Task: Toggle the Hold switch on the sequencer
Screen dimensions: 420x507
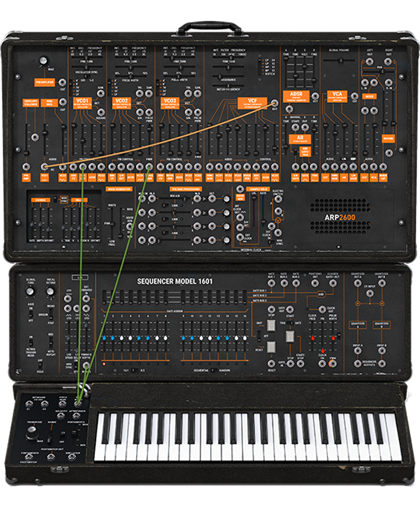Action: tap(40, 366)
